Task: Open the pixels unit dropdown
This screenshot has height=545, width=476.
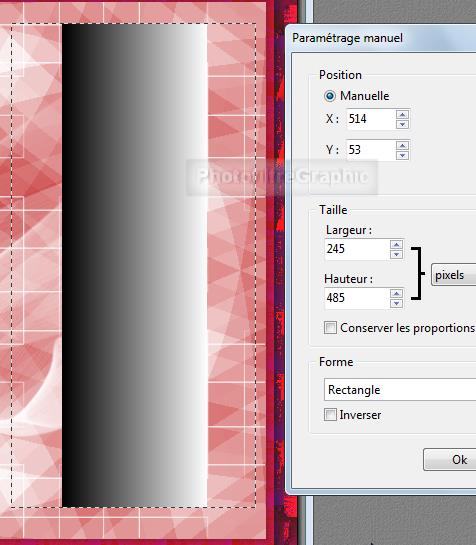Action: pyautogui.click(x=453, y=275)
